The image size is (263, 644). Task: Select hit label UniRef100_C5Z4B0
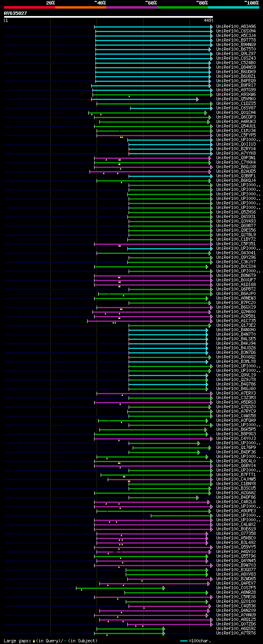(x=236, y=63)
